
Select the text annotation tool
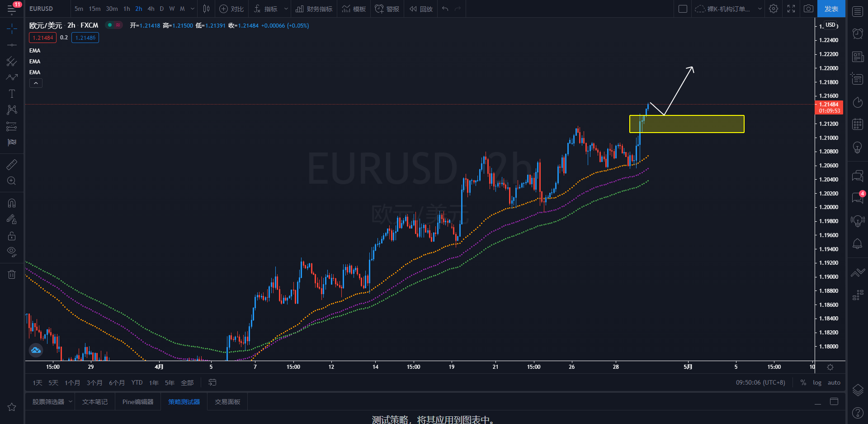click(12, 94)
